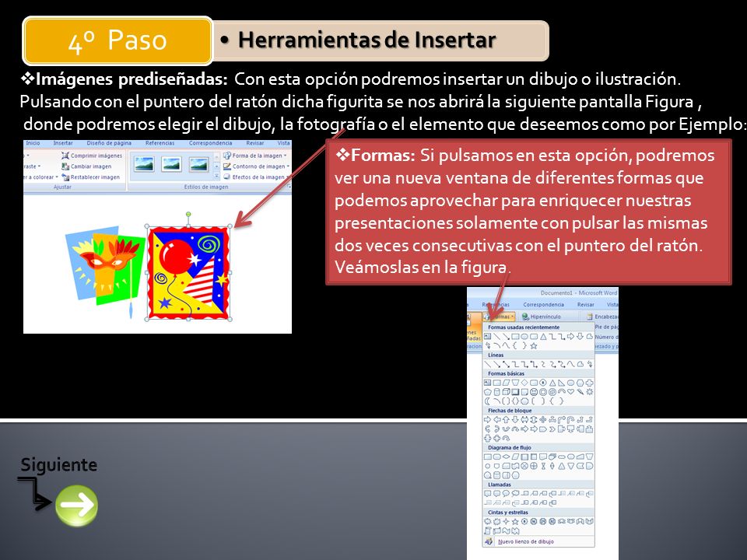Choose the rectangular callout under Llamadas
The width and height of the screenshot is (747, 560).
pos(487,493)
